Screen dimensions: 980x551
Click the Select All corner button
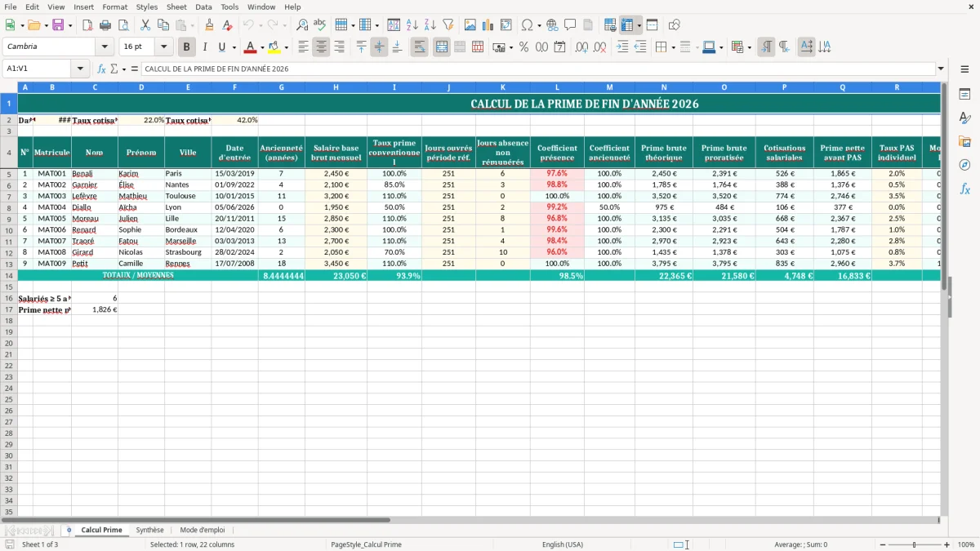click(8, 87)
